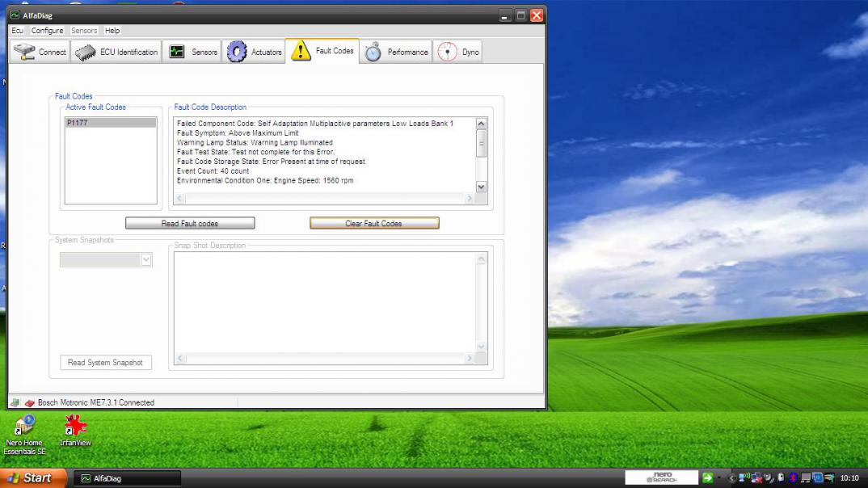Open the Ecu menu
Screen dimensions: 868x488
coord(17,31)
